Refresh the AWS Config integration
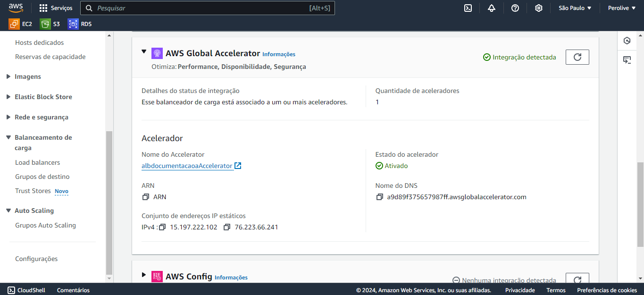This screenshot has width=644, height=295. pyautogui.click(x=577, y=278)
